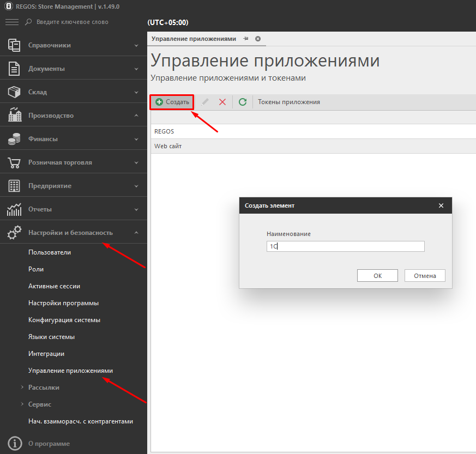The image size is (476, 454).
Task: Click the О программе info icon
Action: click(x=15, y=444)
